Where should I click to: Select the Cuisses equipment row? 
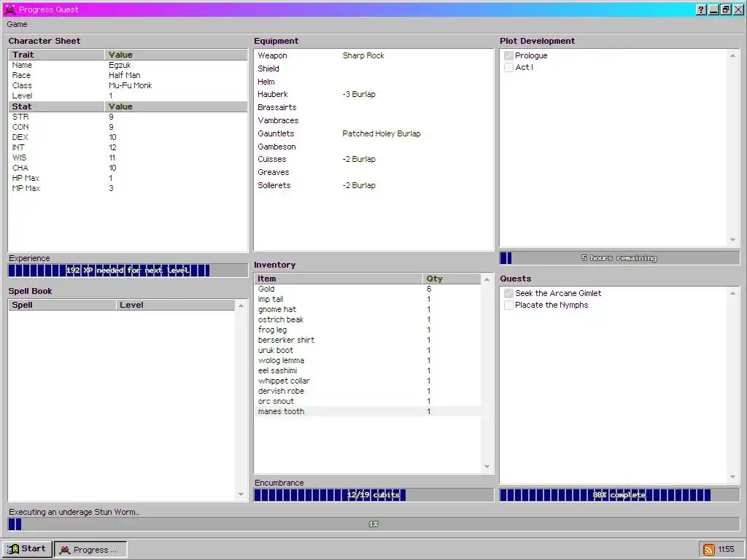pyautogui.click(x=373, y=160)
